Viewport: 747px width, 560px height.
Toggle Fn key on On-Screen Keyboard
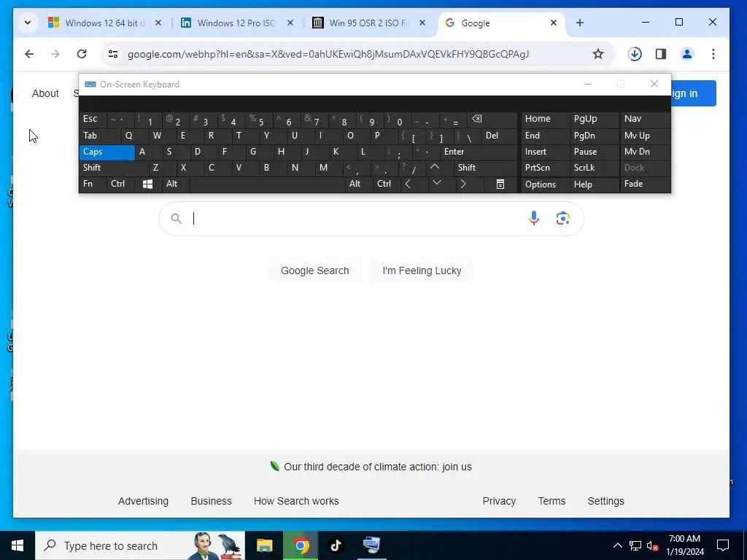pos(93,184)
